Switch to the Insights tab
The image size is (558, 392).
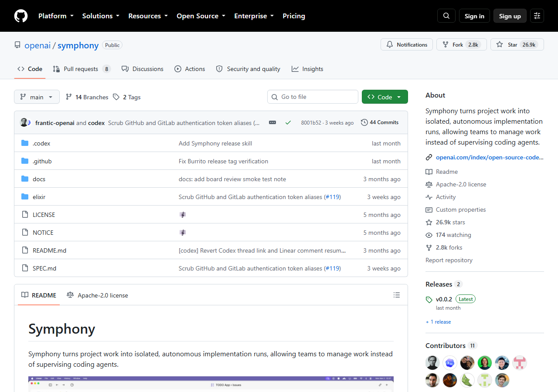pos(307,69)
